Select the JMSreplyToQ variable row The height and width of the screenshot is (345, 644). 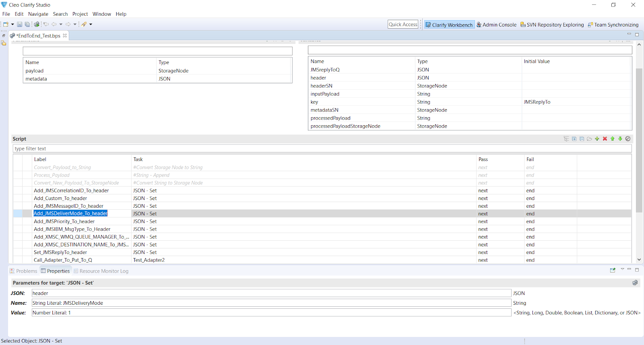pyautogui.click(x=470, y=70)
